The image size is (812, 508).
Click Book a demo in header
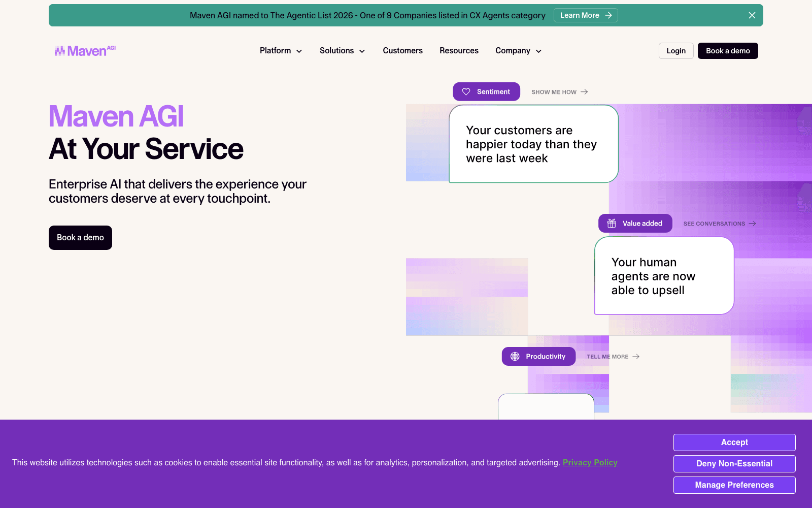[x=728, y=51]
